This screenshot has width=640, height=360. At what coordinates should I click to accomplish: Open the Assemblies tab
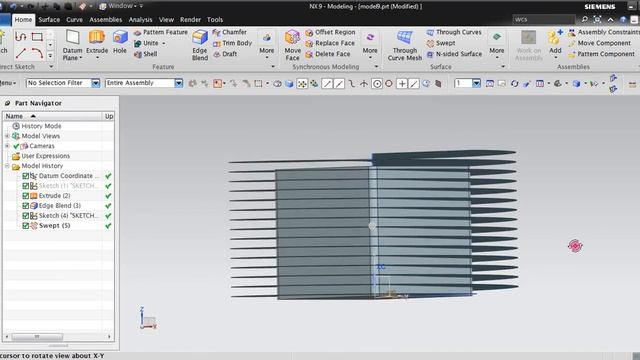pos(106,20)
